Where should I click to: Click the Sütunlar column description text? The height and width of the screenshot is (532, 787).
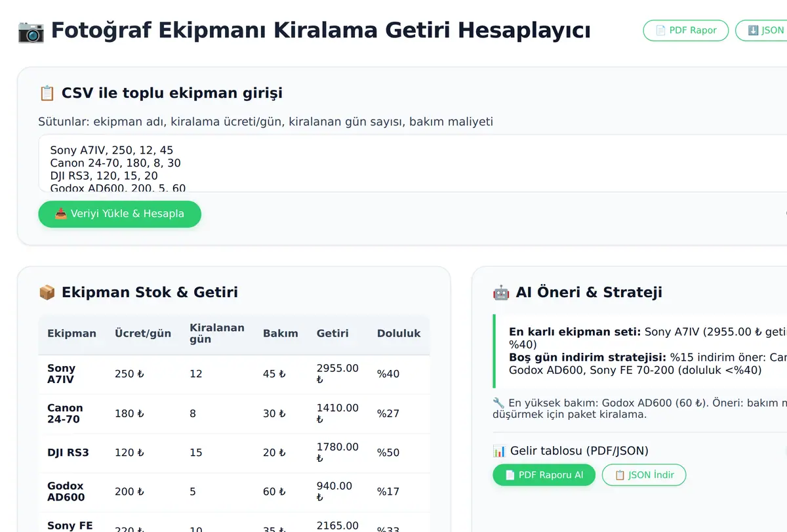point(266,121)
